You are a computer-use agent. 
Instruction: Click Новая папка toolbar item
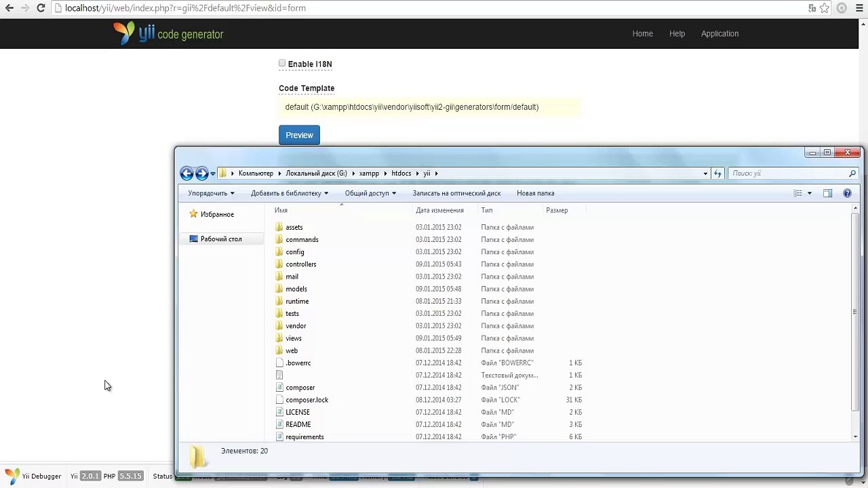(x=535, y=193)
